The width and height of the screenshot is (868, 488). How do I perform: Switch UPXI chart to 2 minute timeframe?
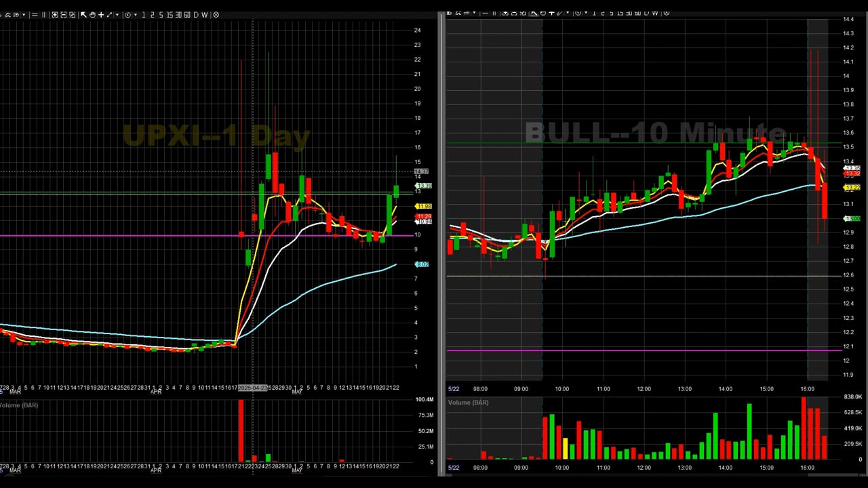(x=153, y=15)
